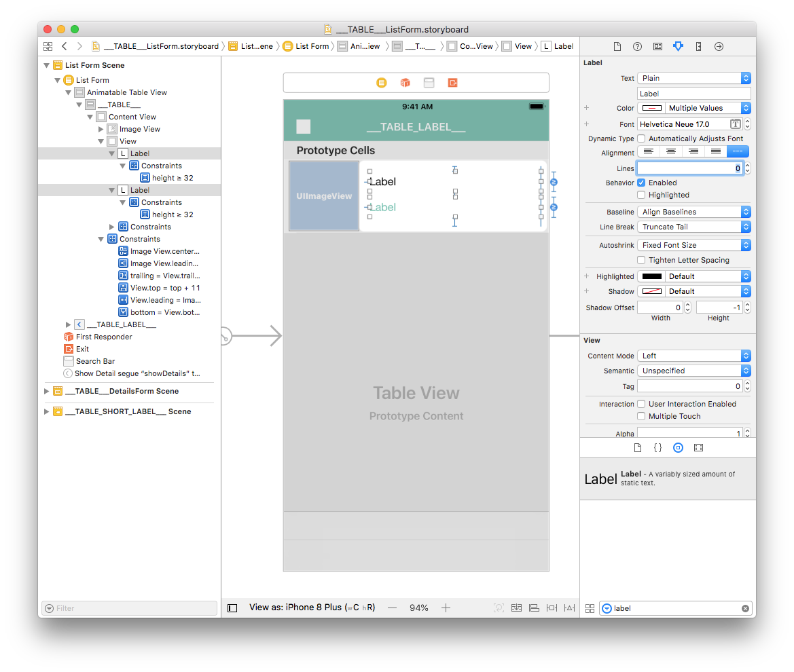794x672 pixels.
Task: Open the Color Multiple Values dropdown
Action: [708, 108]
